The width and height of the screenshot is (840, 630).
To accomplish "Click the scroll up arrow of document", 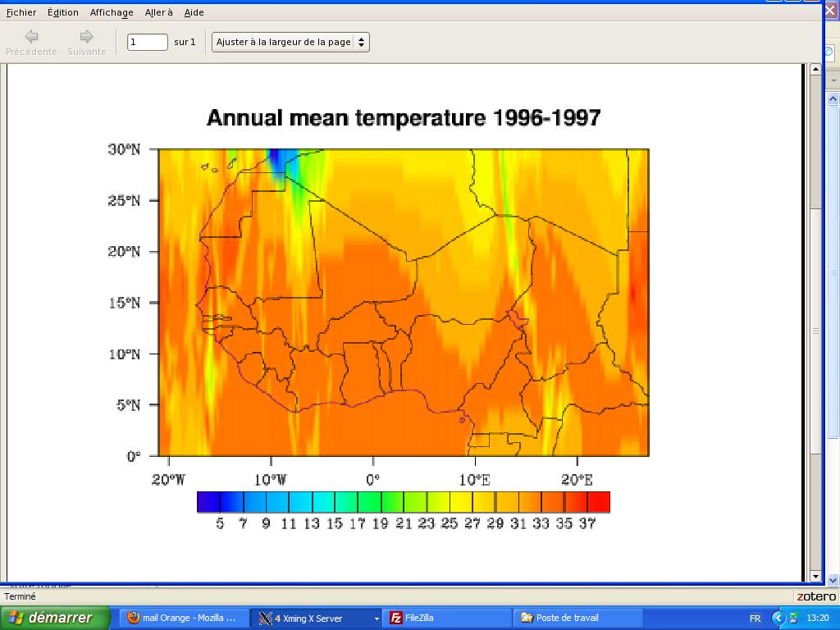I will coord(815,70).
